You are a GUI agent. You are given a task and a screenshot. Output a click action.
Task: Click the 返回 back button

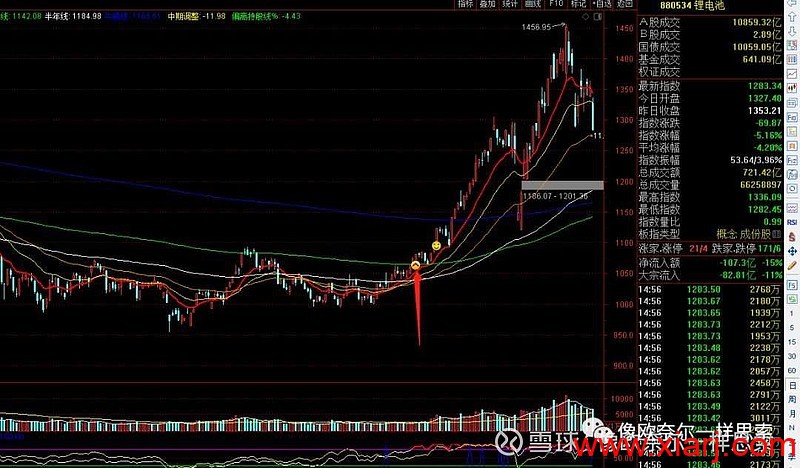tap(624, 4)
